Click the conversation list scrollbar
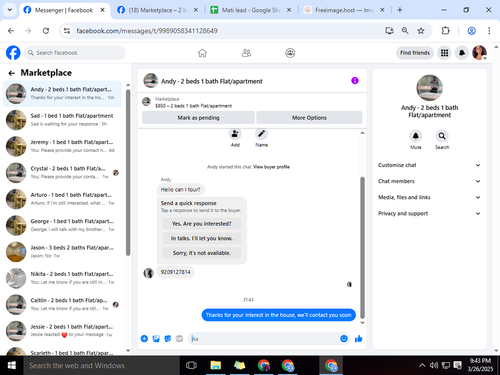This screenshot has height=375, width=500. [128, 172]
